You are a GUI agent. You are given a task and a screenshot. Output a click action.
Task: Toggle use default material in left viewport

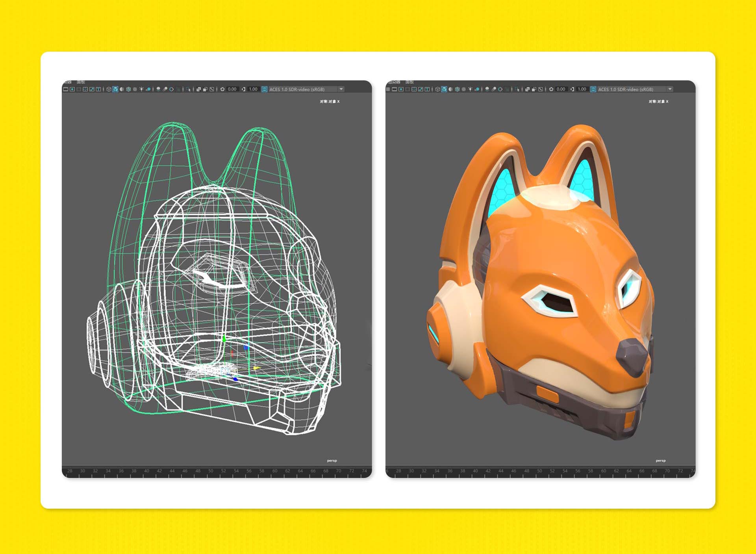(x=122, y=89)
